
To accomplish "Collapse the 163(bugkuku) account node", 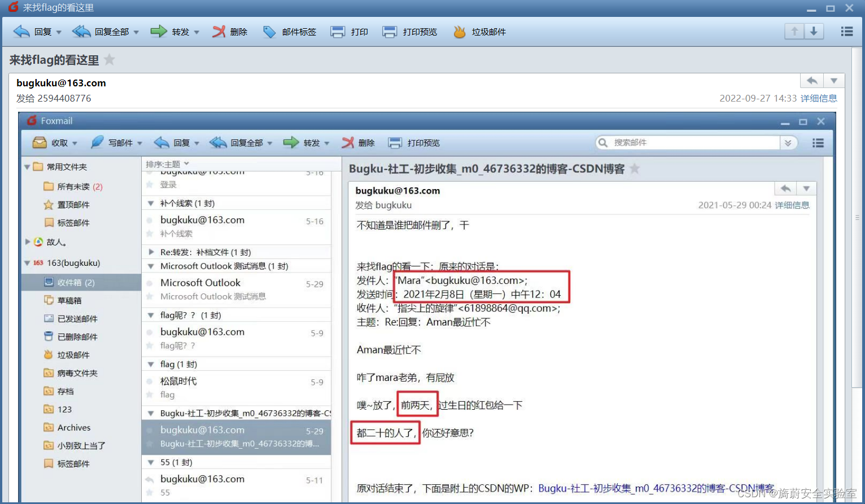I will 27,263.
